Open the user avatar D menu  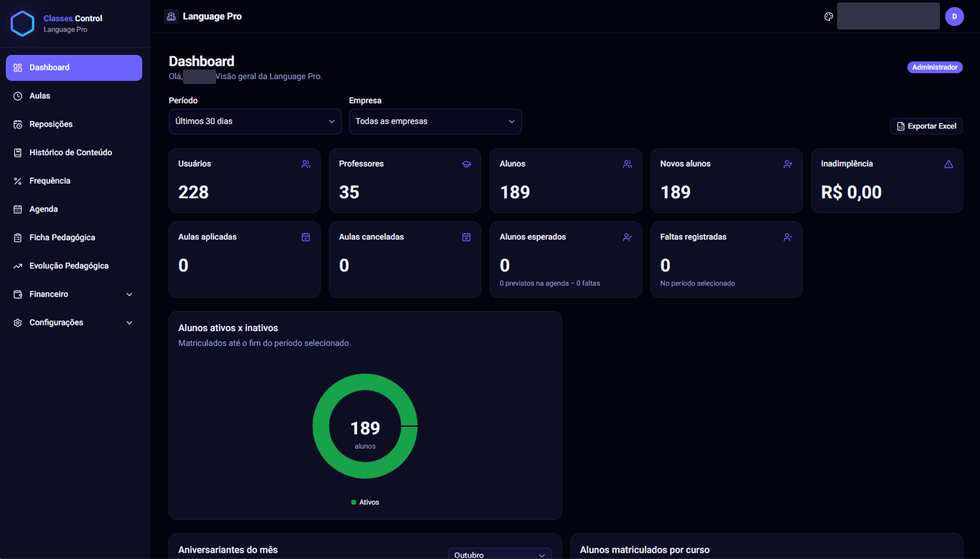tap(954, 16)
